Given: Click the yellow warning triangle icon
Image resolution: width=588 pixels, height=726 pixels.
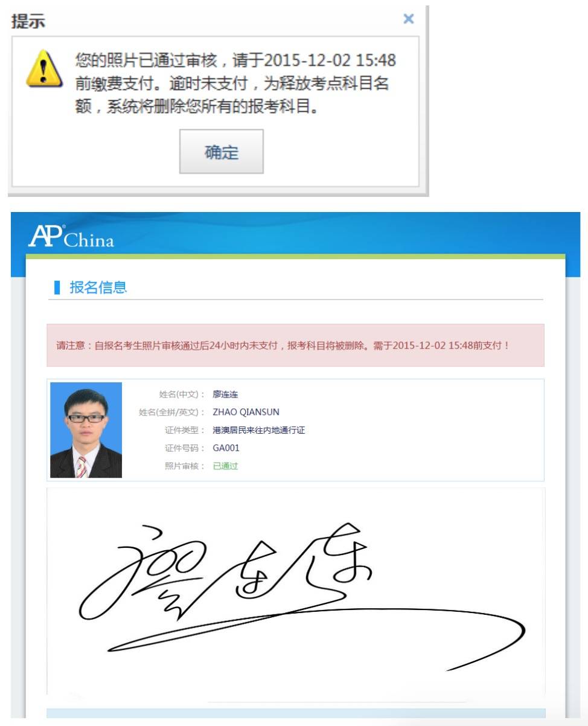Looking at the screenshot, I should [x=44, y=69].
